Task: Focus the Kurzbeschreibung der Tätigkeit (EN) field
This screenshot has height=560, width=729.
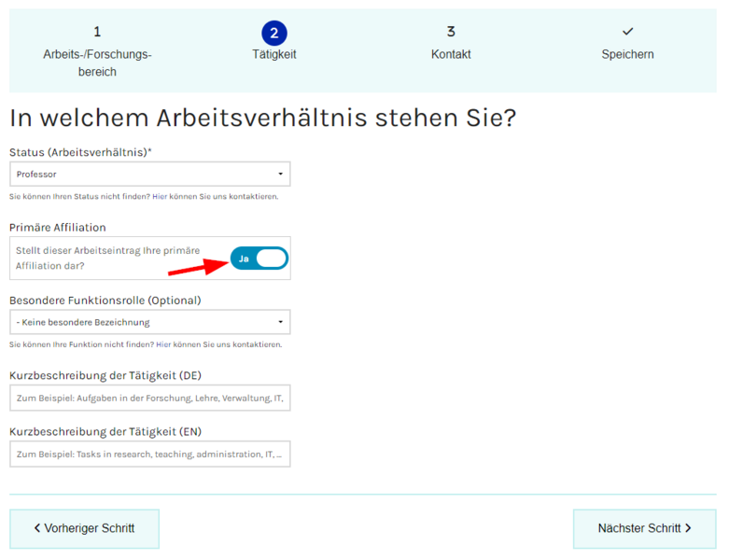Action: click(x=149, y=455)
